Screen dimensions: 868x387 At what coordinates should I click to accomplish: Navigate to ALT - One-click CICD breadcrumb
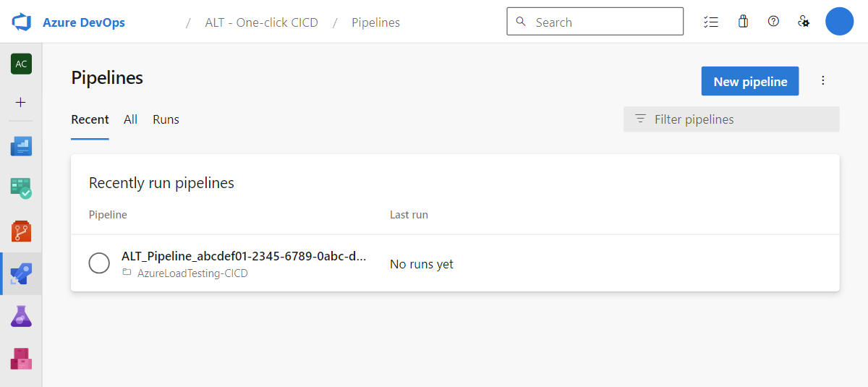click(x=261, y=22)
